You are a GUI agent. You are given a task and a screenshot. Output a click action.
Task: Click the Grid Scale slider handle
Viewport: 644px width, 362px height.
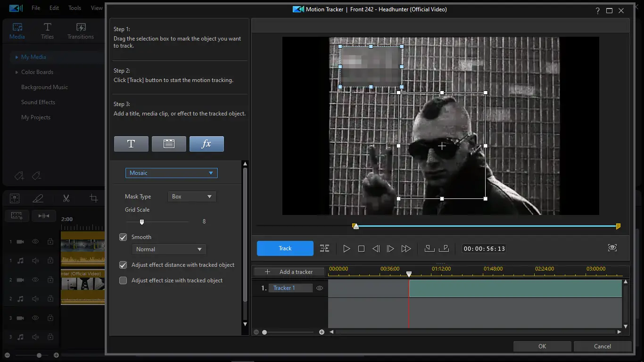(141, 222)
